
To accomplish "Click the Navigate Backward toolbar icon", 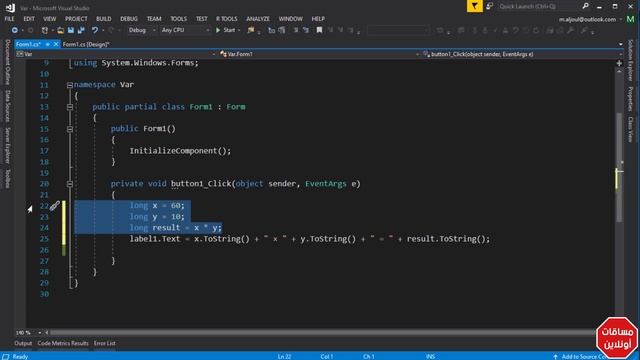I will pyautogui.click(x=15, y=30).
